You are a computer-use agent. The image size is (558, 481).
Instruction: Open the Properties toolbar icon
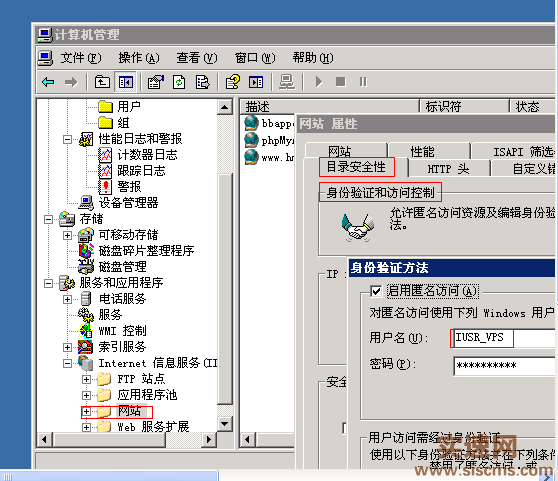coord(156,82)
